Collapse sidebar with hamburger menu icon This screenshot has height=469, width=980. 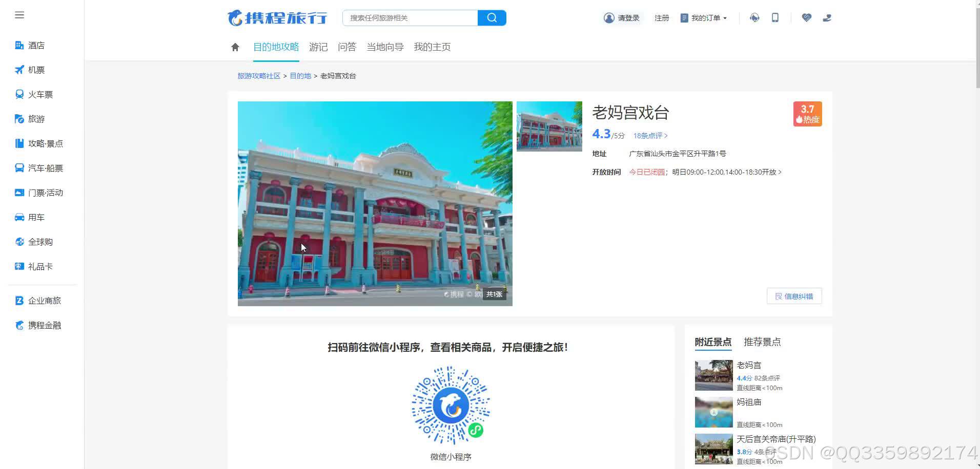(x=19, y=15)
